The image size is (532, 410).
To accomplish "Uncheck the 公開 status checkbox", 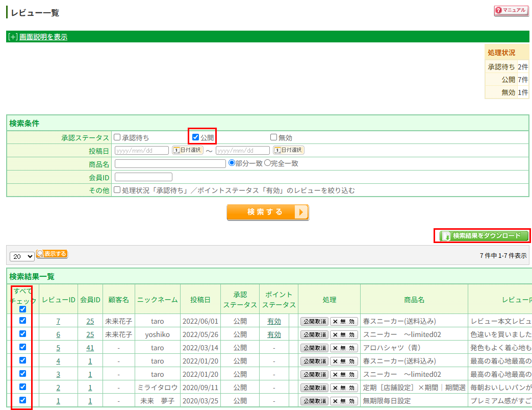I will pyautogui.click(x=195, y=137).
